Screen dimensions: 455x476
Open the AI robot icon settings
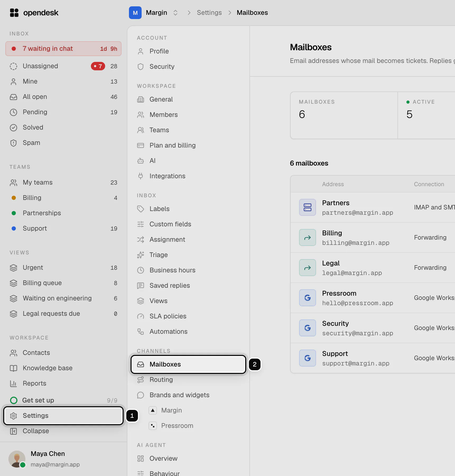point(141,161)
